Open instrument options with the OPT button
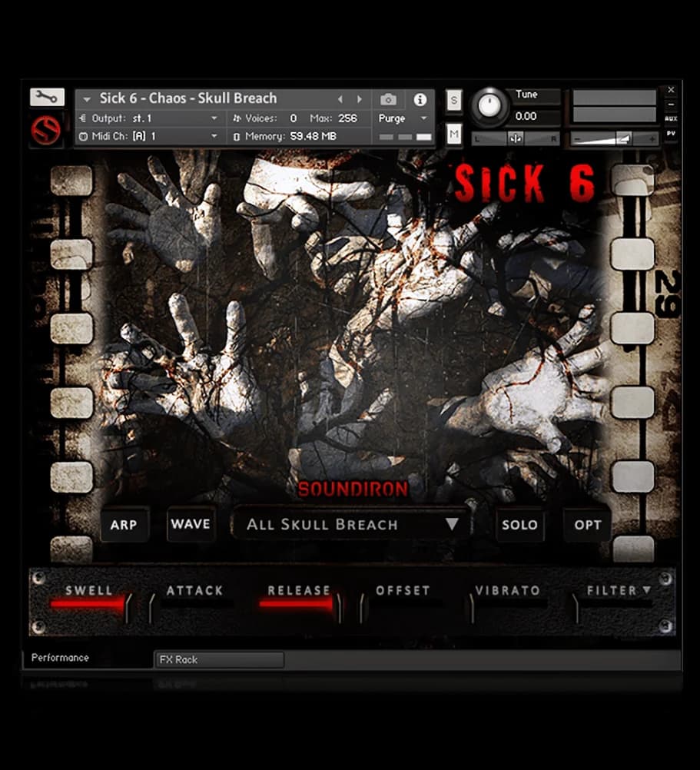 click(x=587, y=525)
